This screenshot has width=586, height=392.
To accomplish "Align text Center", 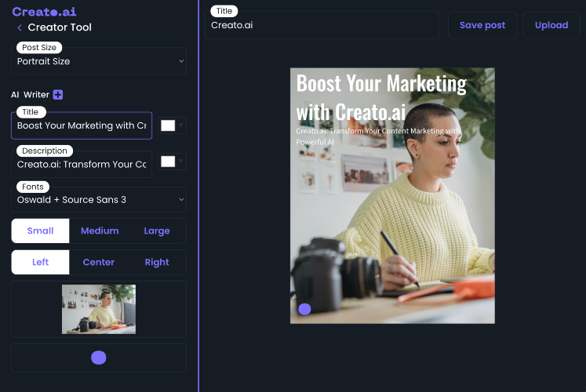I will (99, 262).
